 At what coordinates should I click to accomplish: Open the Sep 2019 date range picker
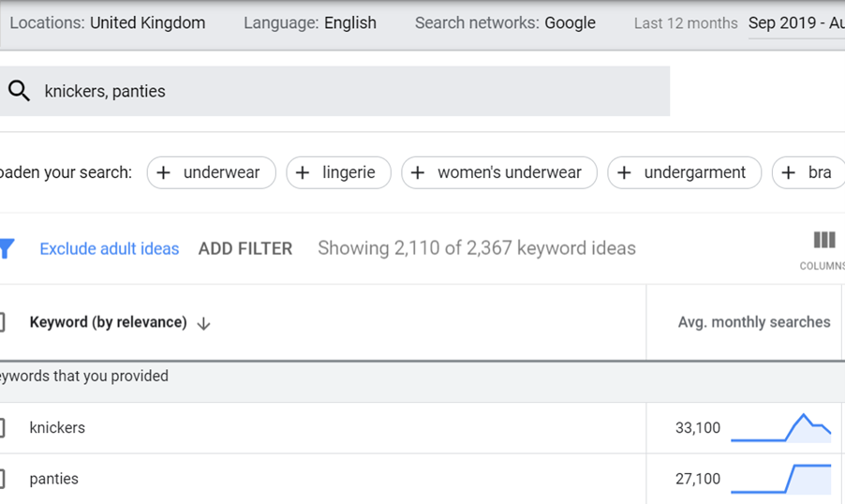point(796,23)
